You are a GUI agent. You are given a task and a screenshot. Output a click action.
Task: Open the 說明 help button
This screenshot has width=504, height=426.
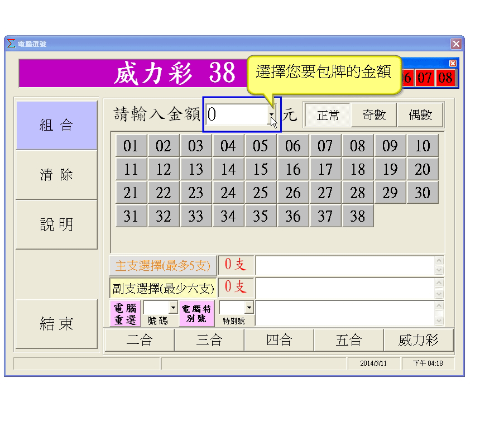56,224
